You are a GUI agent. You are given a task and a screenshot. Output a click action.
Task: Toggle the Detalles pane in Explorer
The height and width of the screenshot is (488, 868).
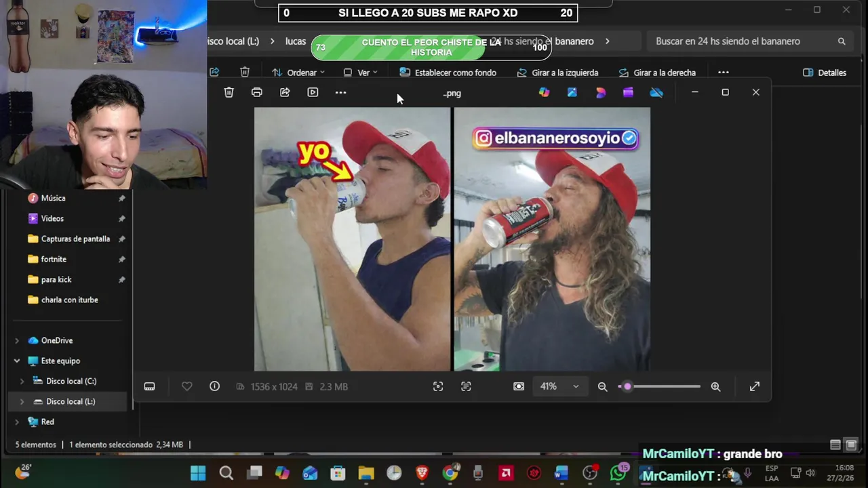pyautogui.click(x=824, y=73)
